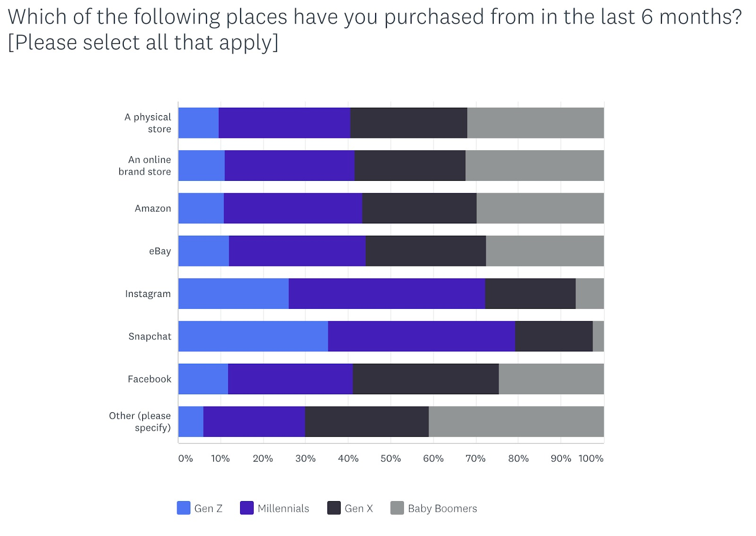Click the Gen X segment of Facebook bar
Screen dimensions: 756x536
click(x=425, y=379)
